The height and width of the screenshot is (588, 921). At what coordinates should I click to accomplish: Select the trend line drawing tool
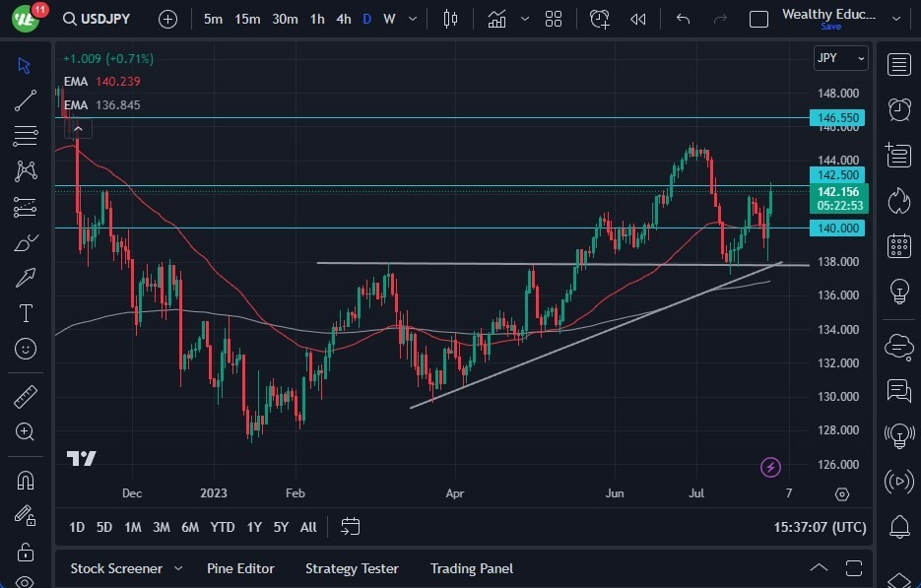click(25, 100)
